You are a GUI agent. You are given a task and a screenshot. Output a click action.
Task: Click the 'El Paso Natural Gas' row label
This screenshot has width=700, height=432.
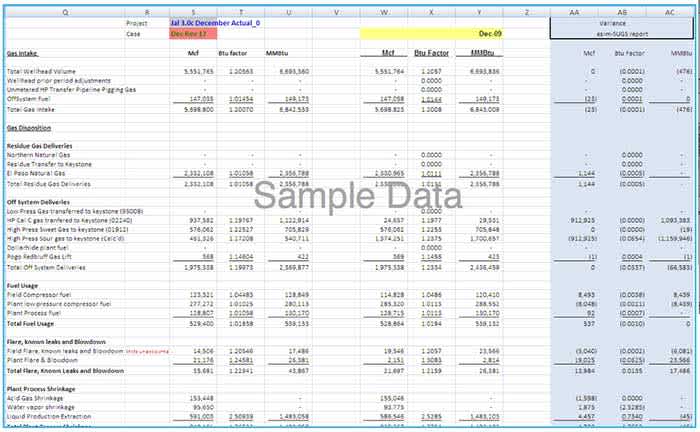click(x=36, y=173)
